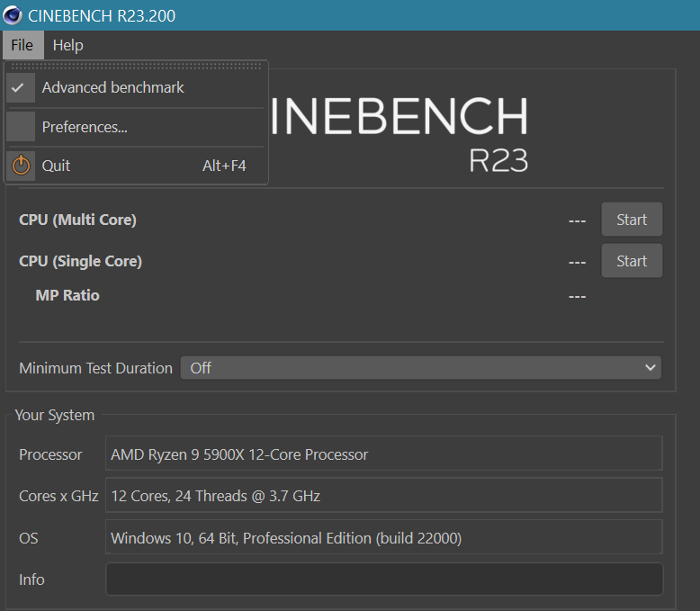This screenshot has height=611, width=700.
Task: Click the large 'R23' logo text
Action: point(498,160)
